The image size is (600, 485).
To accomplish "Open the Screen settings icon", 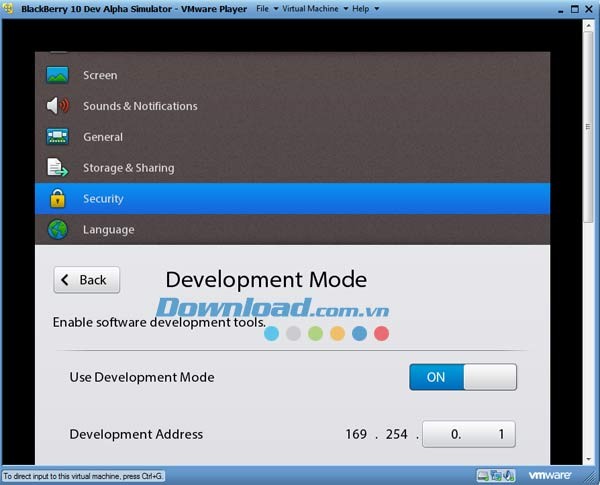I will tap(57, 75).
